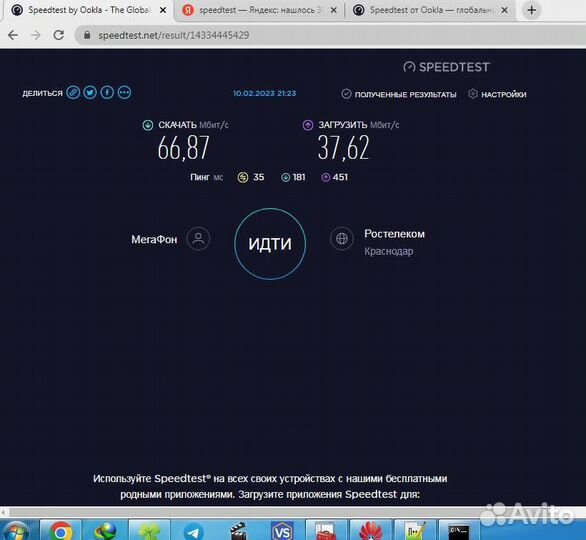Screen dimensions: 586x540
Task: Open the red toolbox taskbar app
Action: 326,530
